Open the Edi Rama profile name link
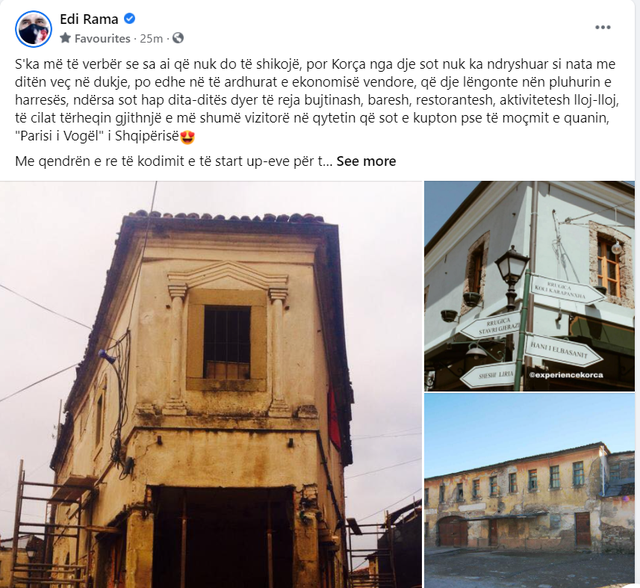Viewport: 640px width, 588px height. 89,19
